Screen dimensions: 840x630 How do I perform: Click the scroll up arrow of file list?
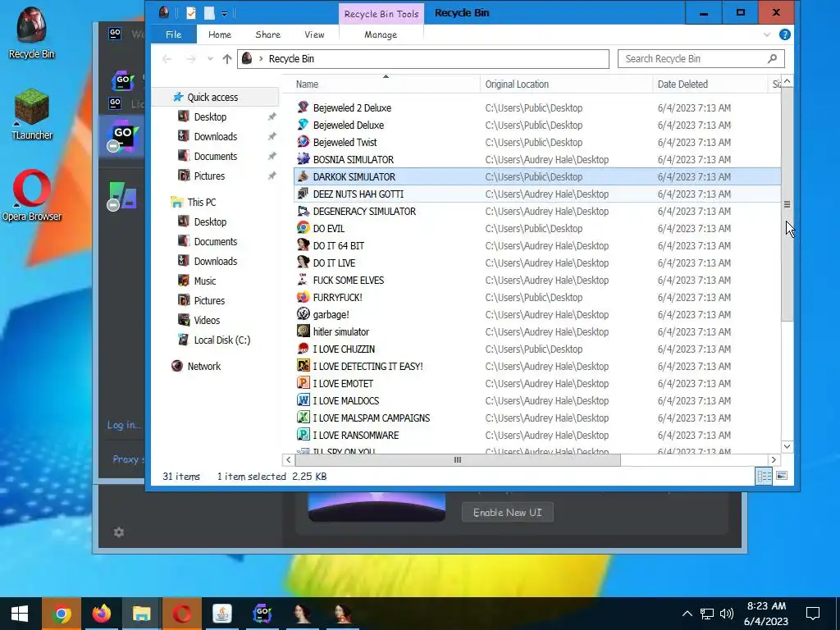787,81
